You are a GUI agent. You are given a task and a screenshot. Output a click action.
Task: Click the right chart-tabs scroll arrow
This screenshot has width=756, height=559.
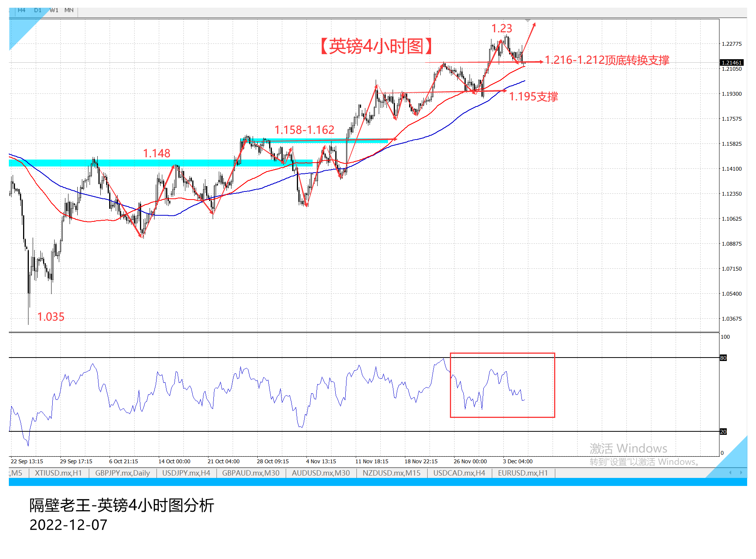tap(741, 472)
